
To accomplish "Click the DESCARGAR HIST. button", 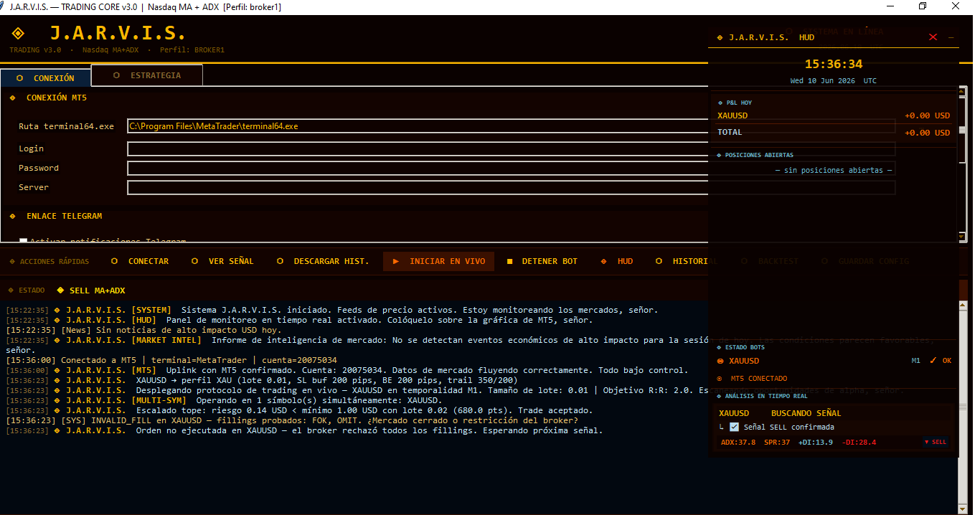I will point(323,261).
